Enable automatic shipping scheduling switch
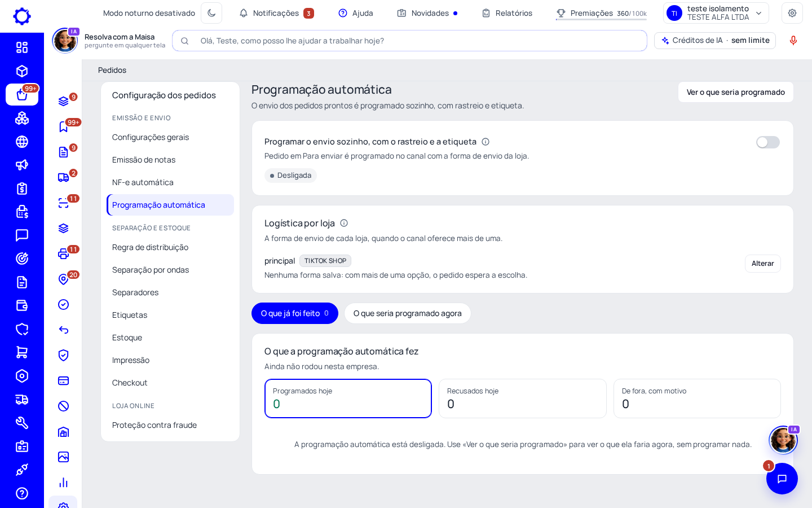This screenshot has height=508, width=812. tap(767, 142)
